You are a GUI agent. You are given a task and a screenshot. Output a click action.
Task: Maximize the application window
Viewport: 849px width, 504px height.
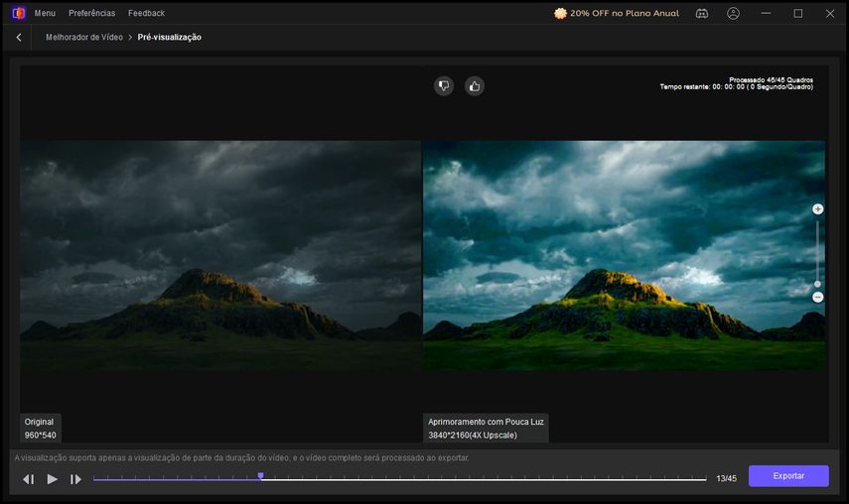tap(798, 13)
